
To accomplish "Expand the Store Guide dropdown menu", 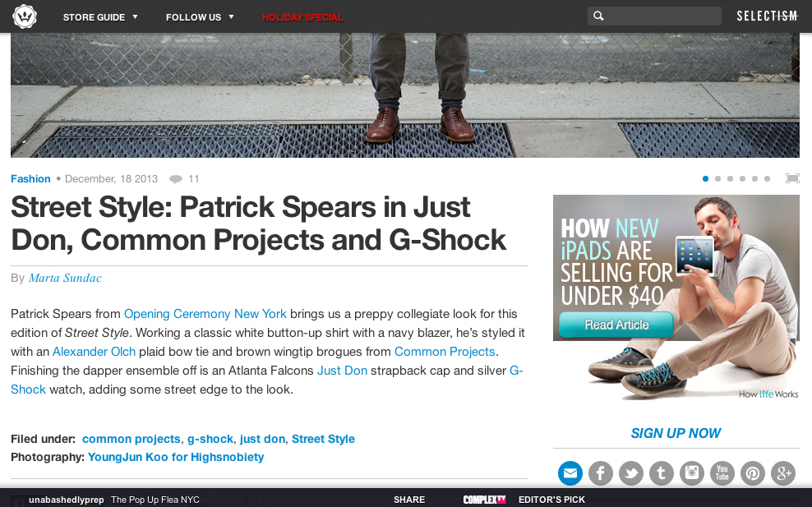I will click(x=100, y=17).
